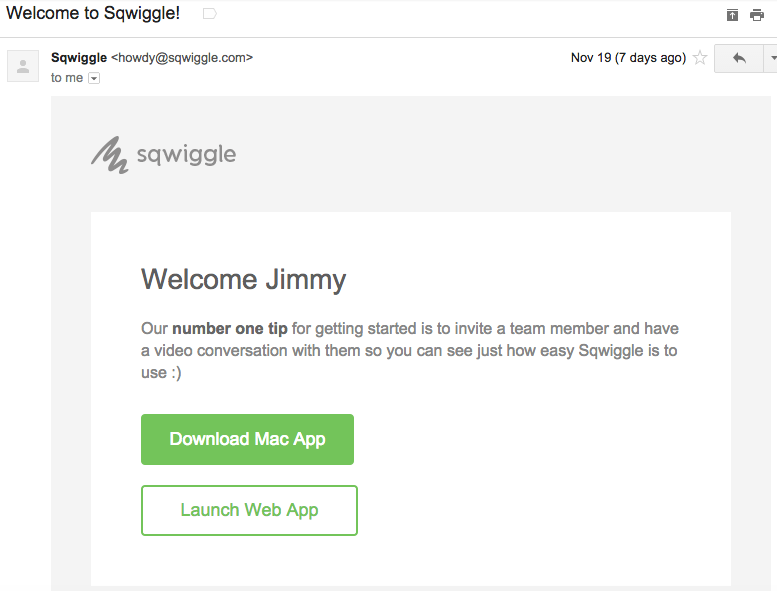Click the 'Welcome to Sqwiggle!' subject line

(93, 13)
